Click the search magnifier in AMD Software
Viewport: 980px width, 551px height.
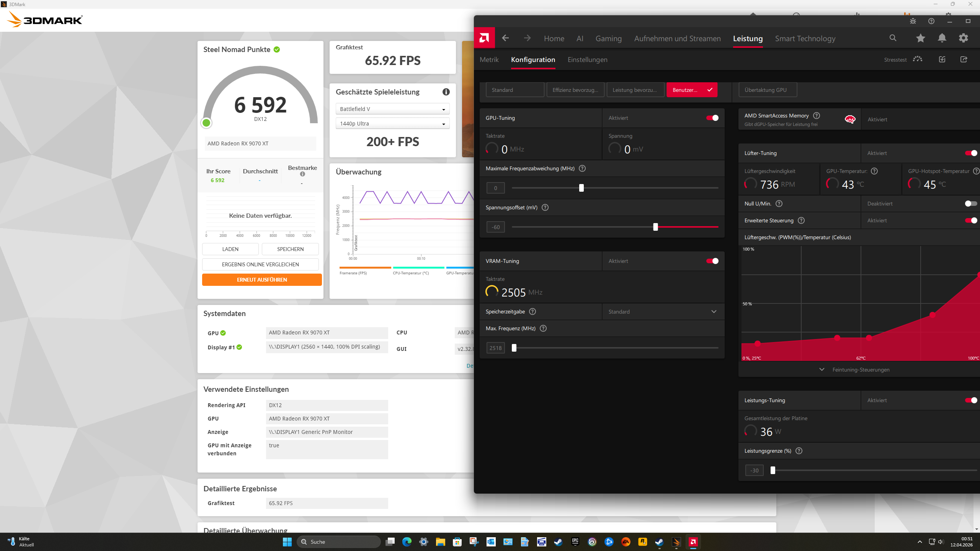pyautogui.click(x=892, y=38)
